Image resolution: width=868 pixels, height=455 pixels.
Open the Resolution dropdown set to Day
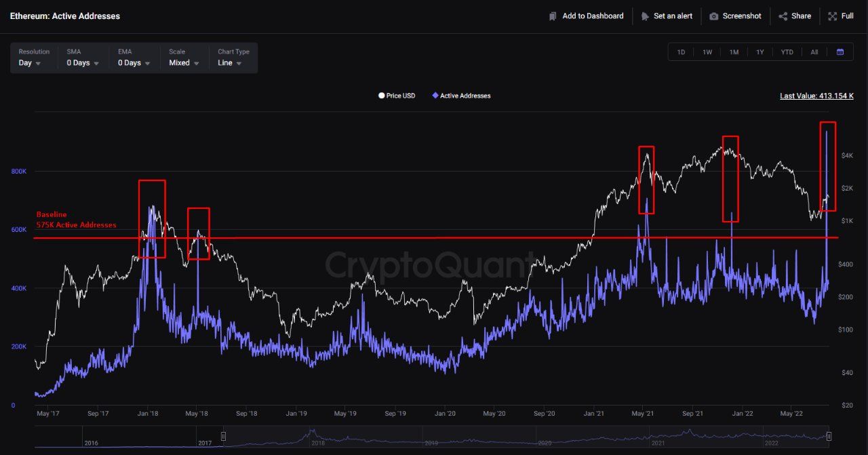[29, 62]
